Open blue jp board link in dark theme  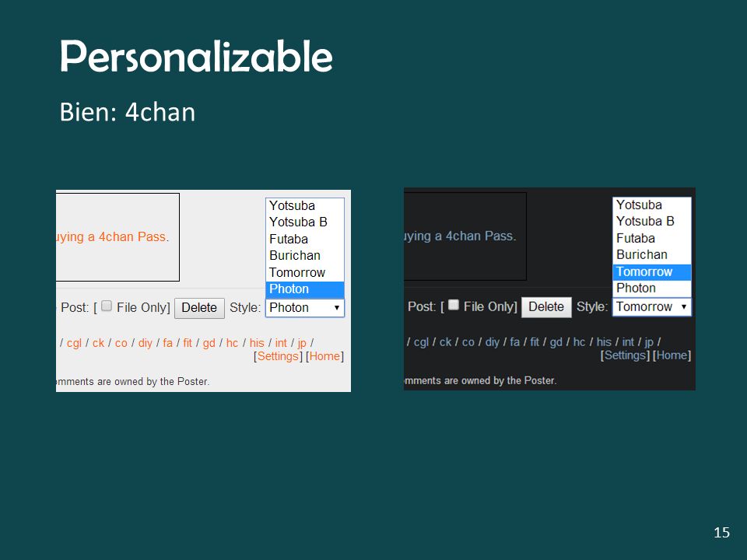pos(649,342)
